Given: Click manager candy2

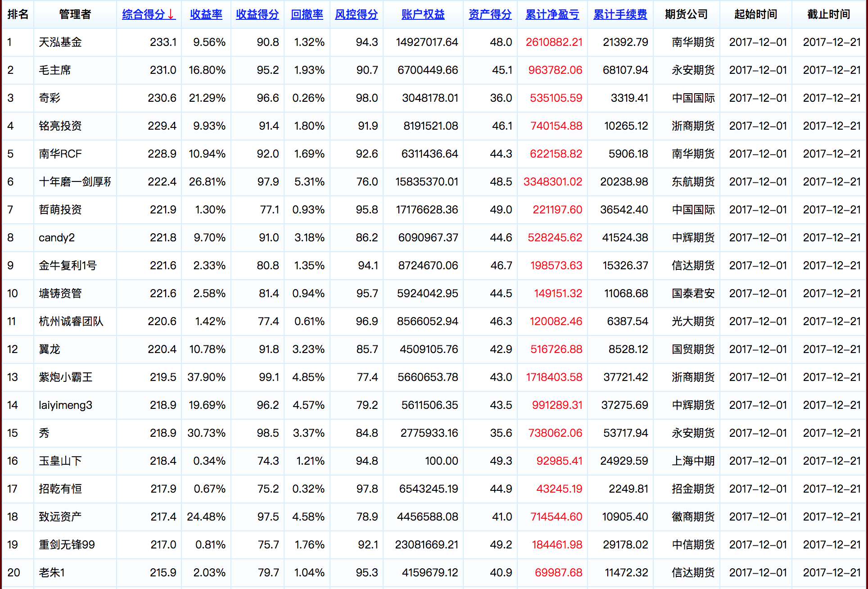Looking at the screenshot, I should click(57, 238).
